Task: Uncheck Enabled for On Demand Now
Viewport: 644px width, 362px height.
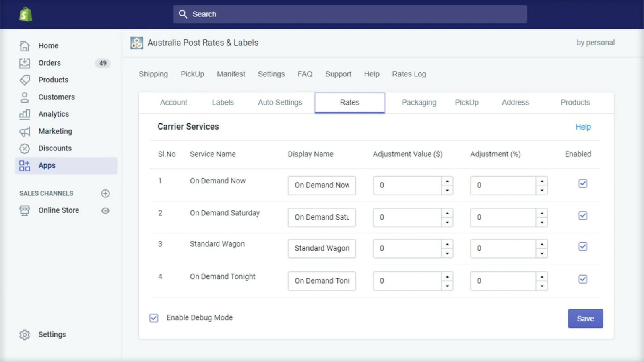Action: 582,183
